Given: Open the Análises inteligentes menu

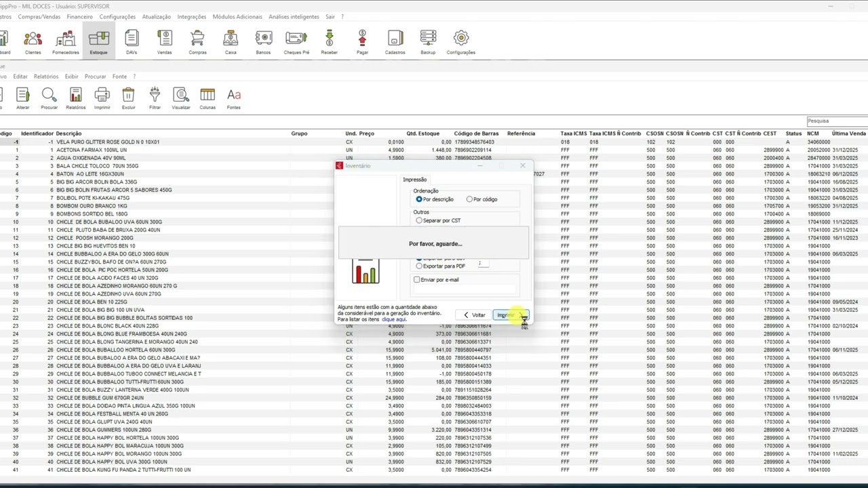Looking at the screenshot, I should [x=294, y=16].
